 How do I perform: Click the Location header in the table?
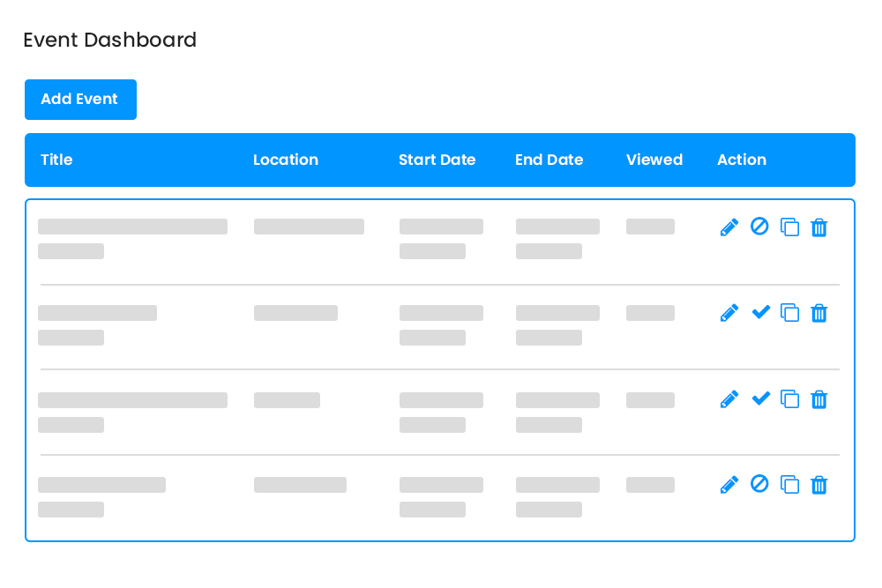[286, 160]
